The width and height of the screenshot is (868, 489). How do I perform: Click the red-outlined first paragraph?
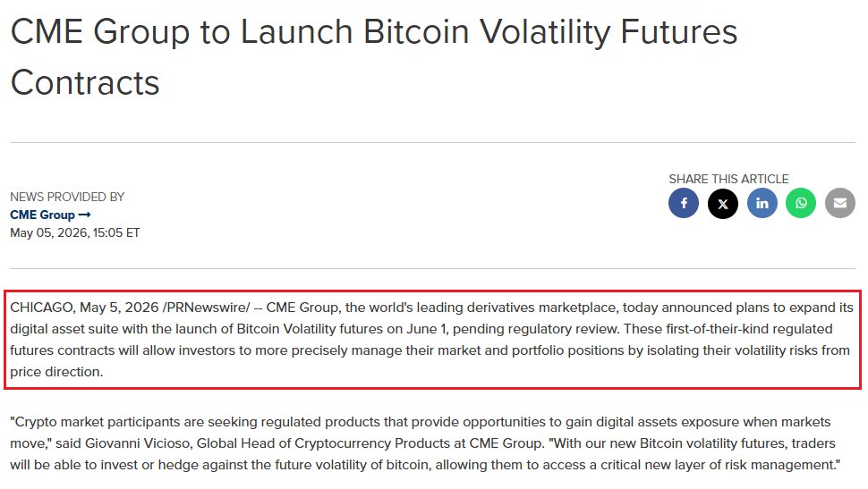[x=432, y=340]
